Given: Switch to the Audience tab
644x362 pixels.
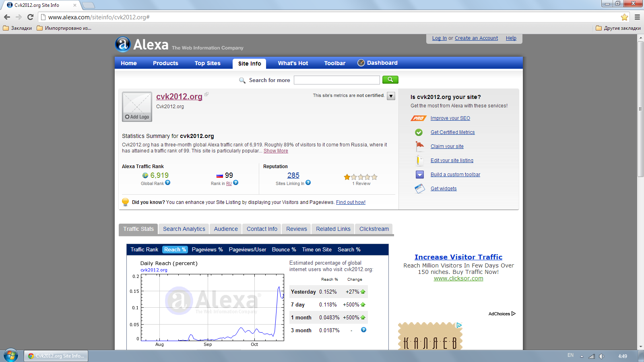Looking at the screenshot, I should click(x=226, y=229).
